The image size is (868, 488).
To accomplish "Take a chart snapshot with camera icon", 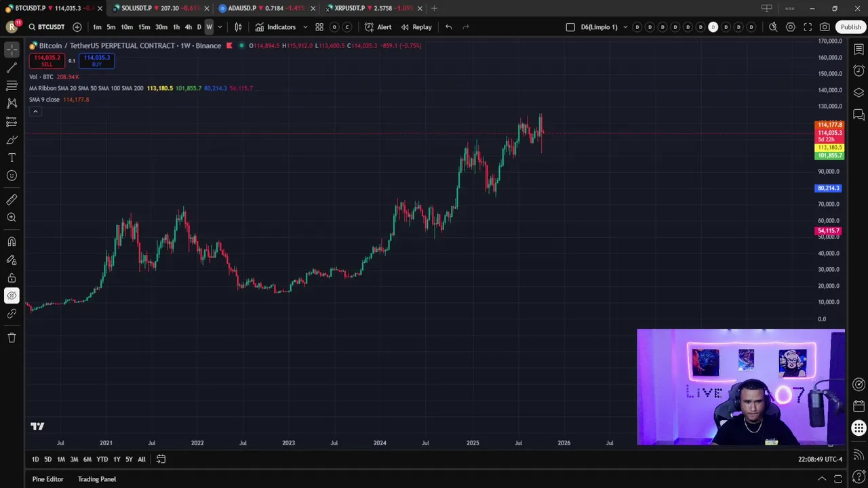I will [x=825, y=27].
